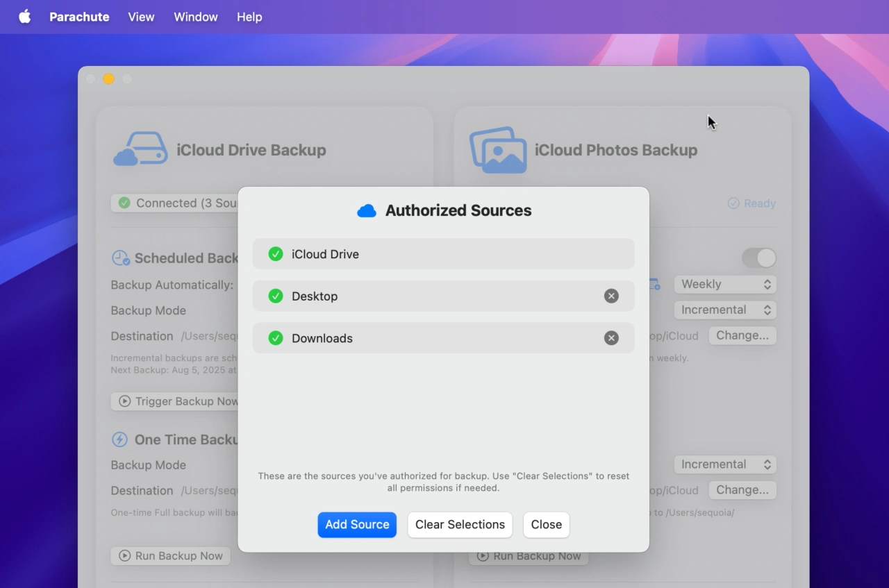Click the iCloud Drive Backup disk icon

click(x=141, y=149)
